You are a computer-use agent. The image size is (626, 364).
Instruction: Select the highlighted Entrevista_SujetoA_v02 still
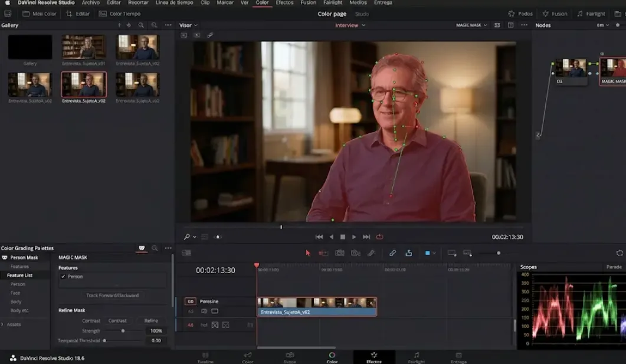click(x=84, y=84)
